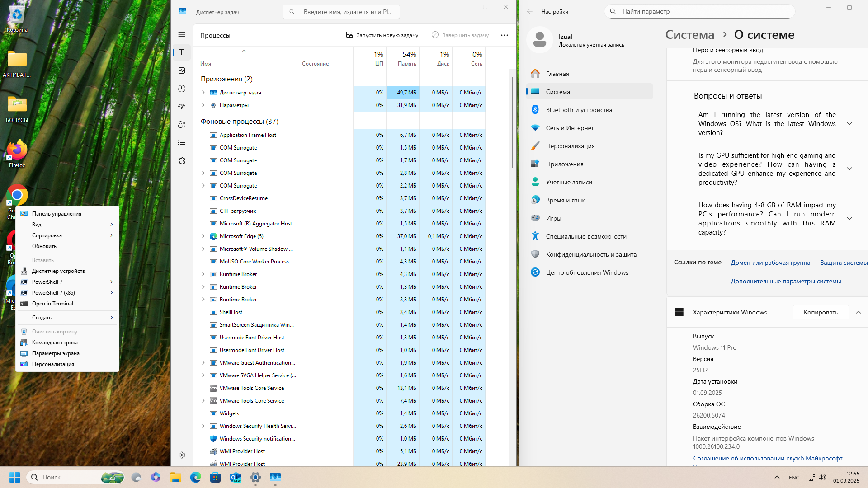Open Services page icon in Task Manager
Image resolution: width=868 pixels, height=488 pixels.
click(182, 161)
